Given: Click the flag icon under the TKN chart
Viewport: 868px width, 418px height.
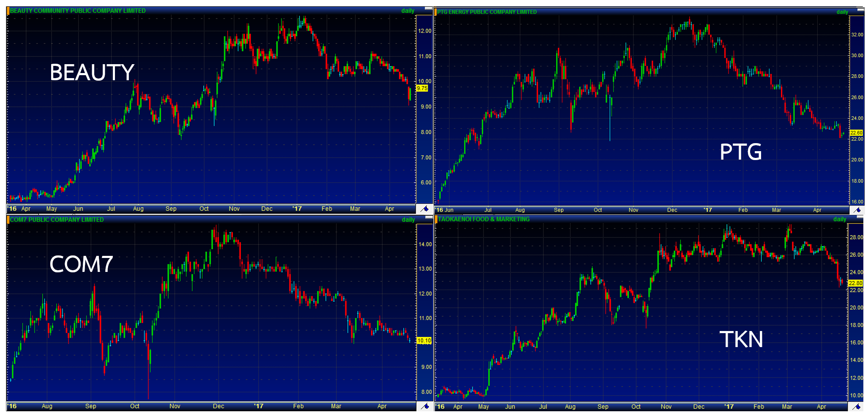Looking at the screenshot, I should [857, 407].
